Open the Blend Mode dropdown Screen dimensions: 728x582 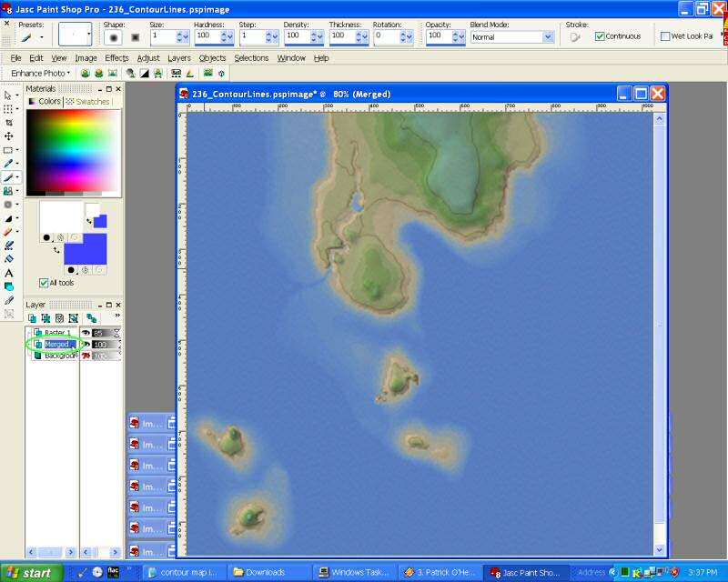[x=549, y=37]
